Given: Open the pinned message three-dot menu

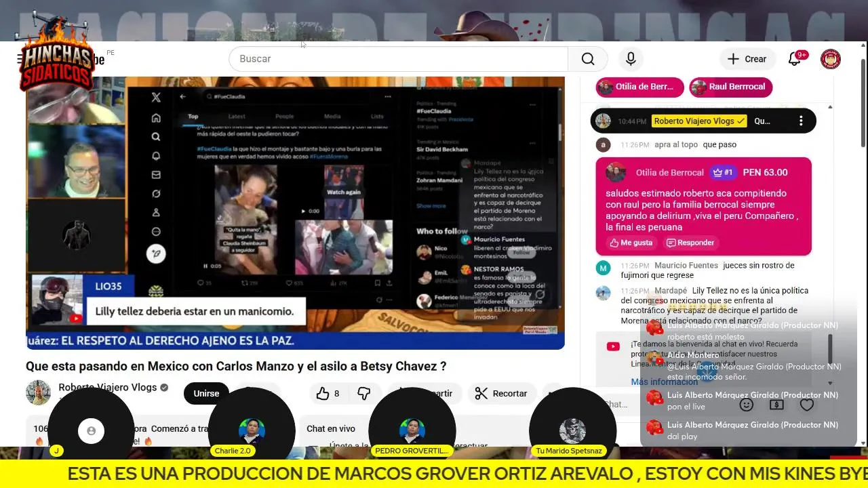Looking at the screenshot, I should pyautogui.click(x=801, y=121).
